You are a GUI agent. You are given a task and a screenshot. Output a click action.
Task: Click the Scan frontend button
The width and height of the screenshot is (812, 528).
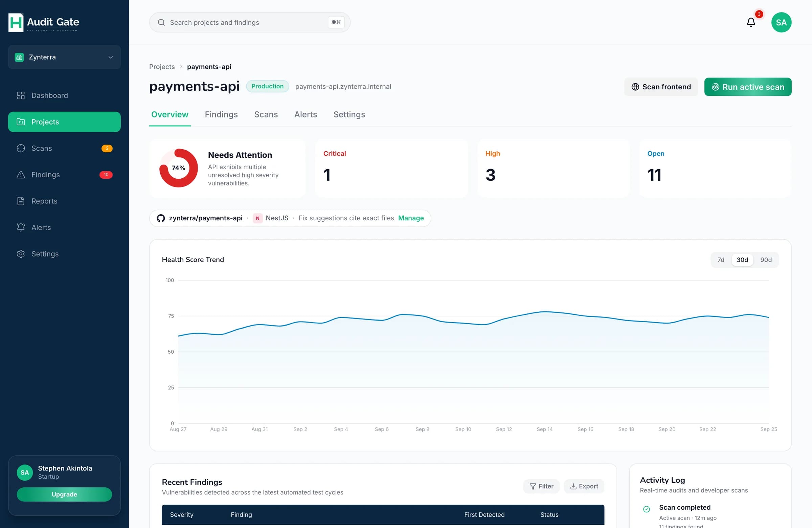pyautogui.click(x=661, y=87)
